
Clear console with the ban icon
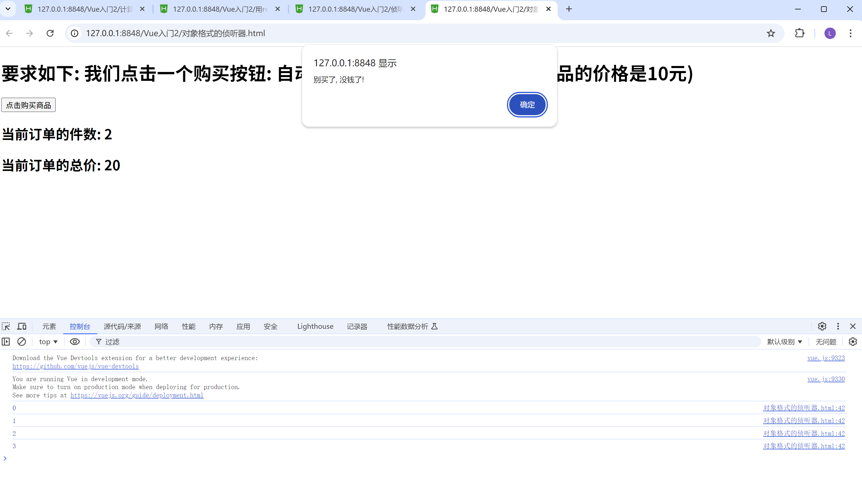tap(22, 342)
